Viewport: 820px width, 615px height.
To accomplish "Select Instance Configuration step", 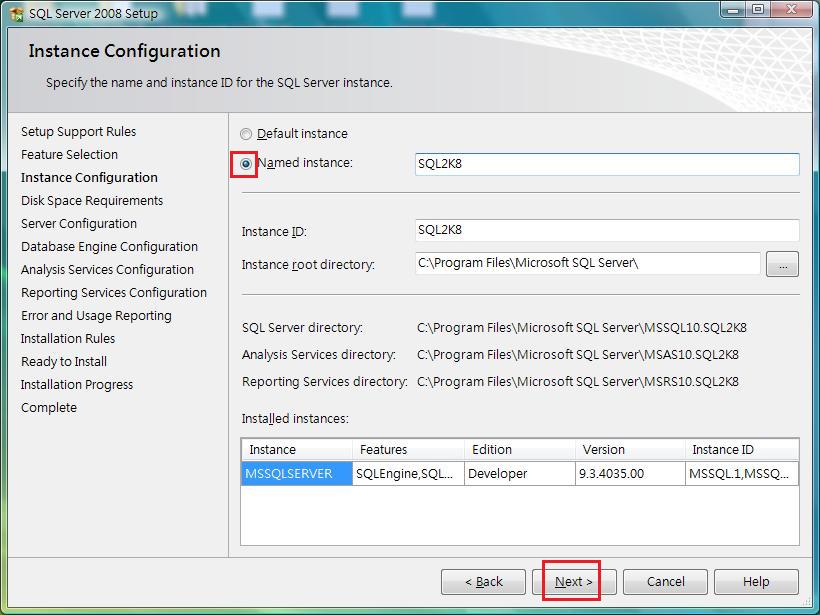I will tap(89, 178).
